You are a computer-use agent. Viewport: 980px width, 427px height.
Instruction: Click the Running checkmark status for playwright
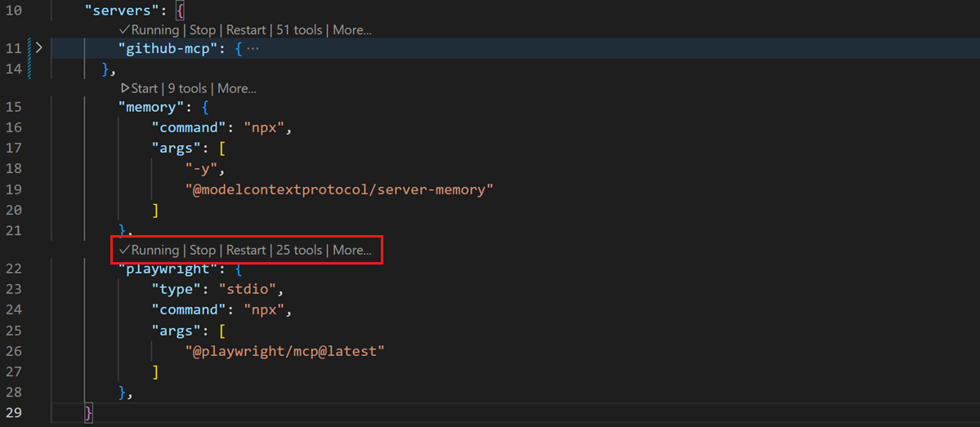point(149,251)
